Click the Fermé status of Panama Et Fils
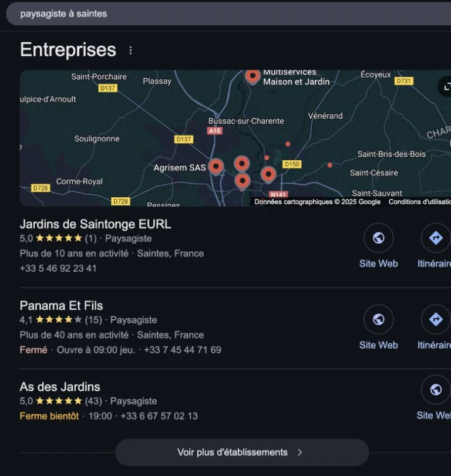 click(33, 350)
